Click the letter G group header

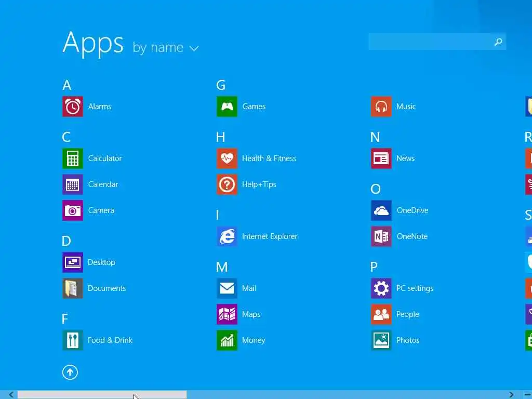click(x=221, y=85)
